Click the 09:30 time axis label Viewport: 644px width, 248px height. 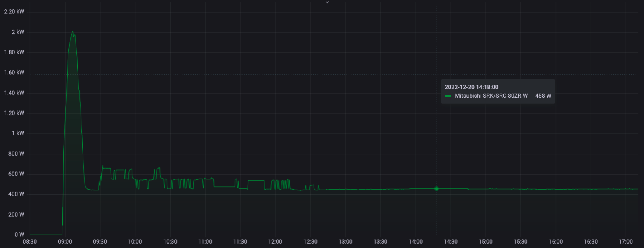pyautogui.click(x=100, y=242)
